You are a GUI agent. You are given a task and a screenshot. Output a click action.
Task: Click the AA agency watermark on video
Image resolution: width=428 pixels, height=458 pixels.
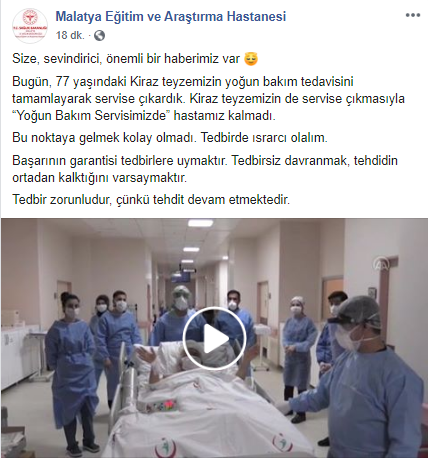(380, 265)
